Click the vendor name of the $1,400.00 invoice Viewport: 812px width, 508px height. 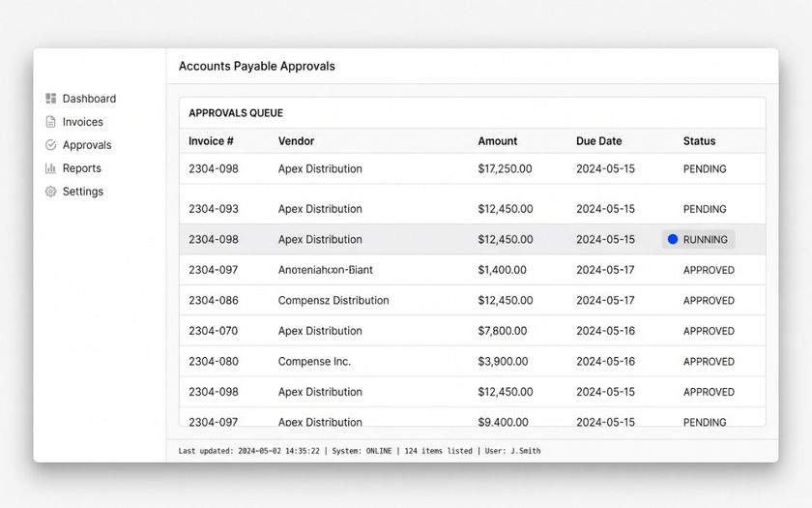tap(325, 270)
